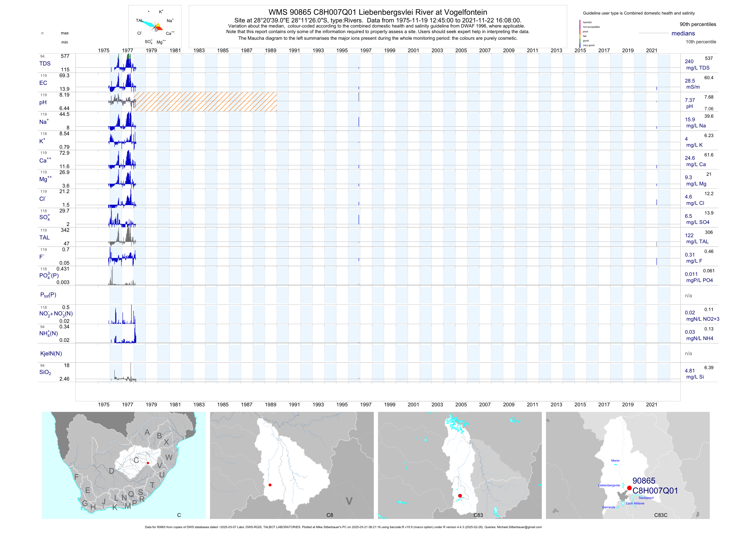Click the SiO2 parameter label
Viewport: 756px width, 535px height.
coord(45,372)
